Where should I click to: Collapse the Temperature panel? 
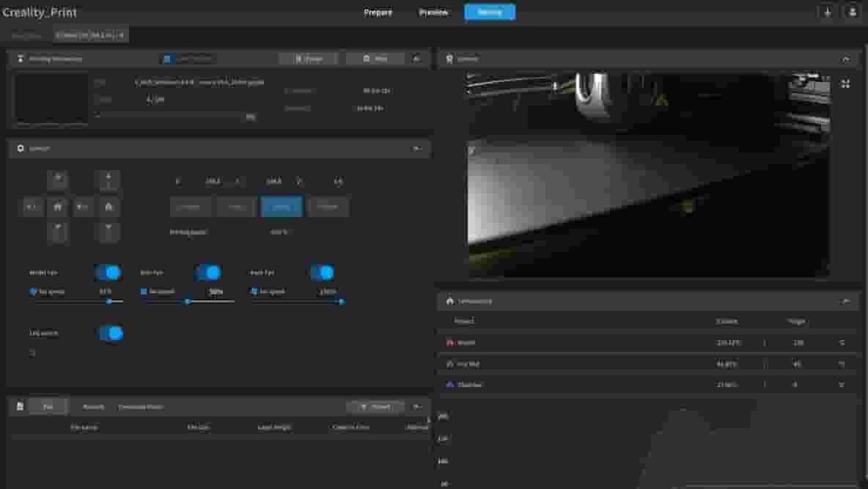pos(845,301)
